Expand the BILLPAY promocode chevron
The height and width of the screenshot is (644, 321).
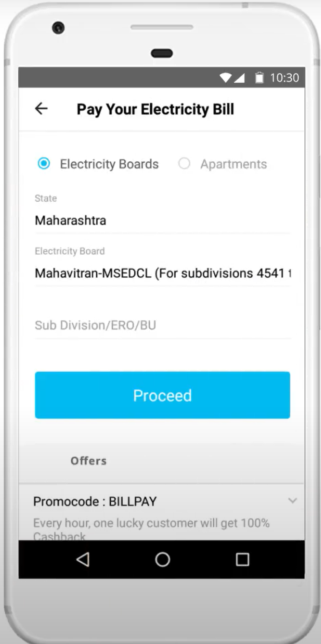tap(292, 501)
